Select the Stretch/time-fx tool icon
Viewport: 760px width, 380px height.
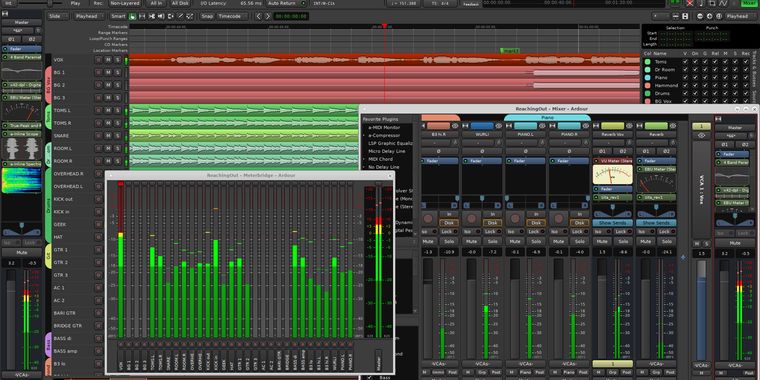pos(171,16)
